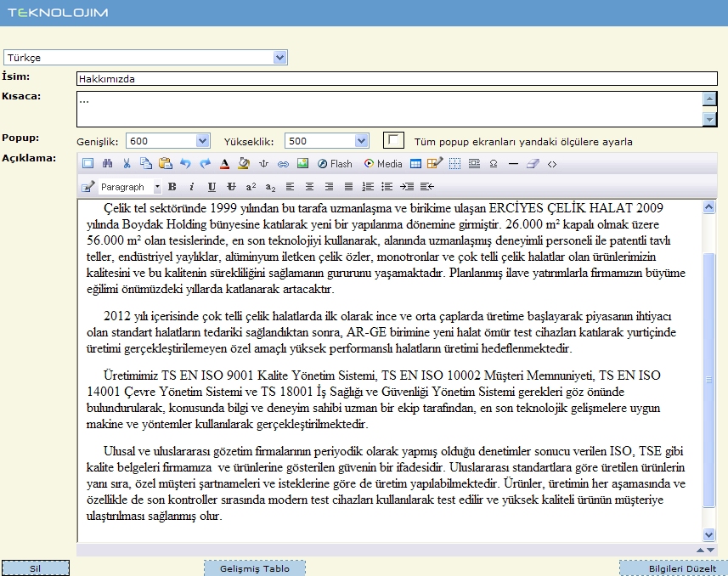The image size is (728, 576).
Task: Open the Paragraph format dropdown
Action: pos(131,187)
